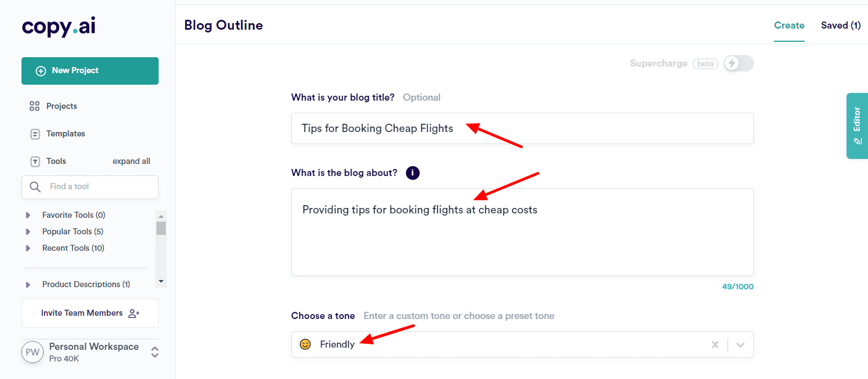
Task: Switch to the Saved (1) tab
Action: tap(840, 25)
